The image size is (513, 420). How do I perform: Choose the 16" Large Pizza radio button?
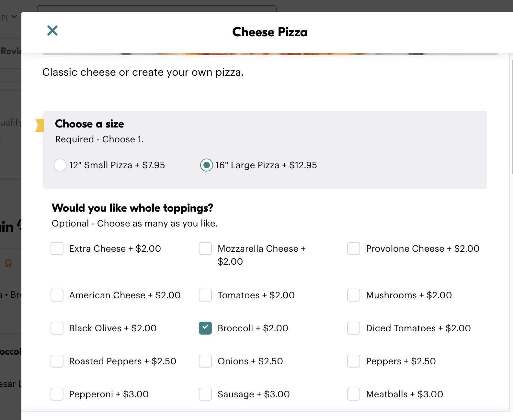[x=207, y=165]
